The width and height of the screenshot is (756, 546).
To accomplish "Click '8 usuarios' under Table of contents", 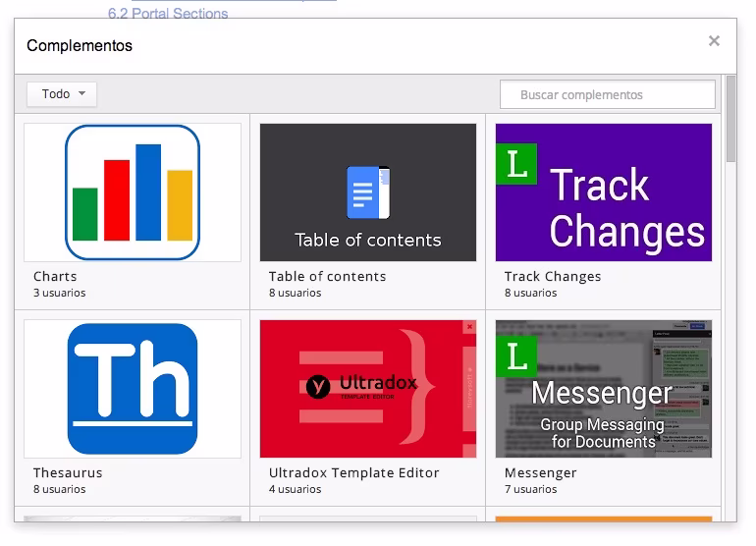I will coord(296,293).
